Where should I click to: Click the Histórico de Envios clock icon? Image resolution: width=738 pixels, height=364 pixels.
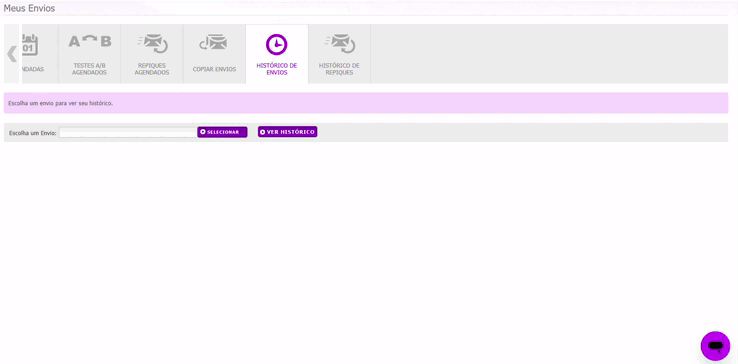[277, 45]
